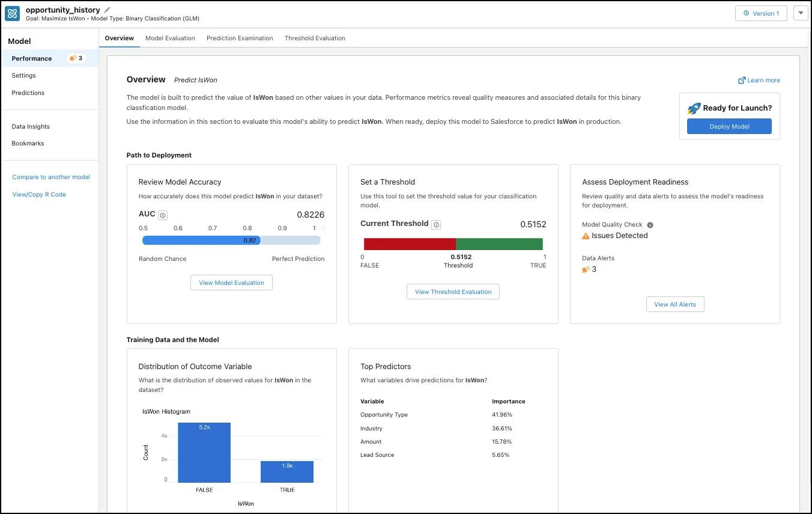Switch to the Overview tab
812x514 pixels.
pyautogui.click(x=120, y=38)
